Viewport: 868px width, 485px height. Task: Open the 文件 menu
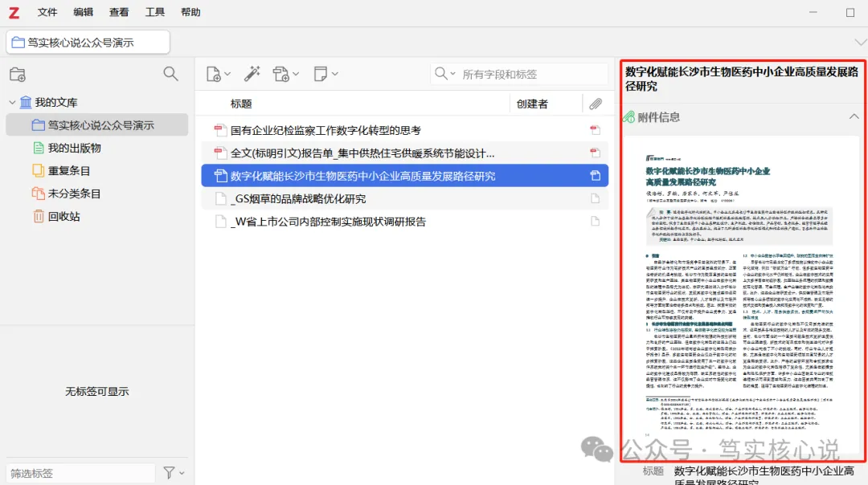47,12
